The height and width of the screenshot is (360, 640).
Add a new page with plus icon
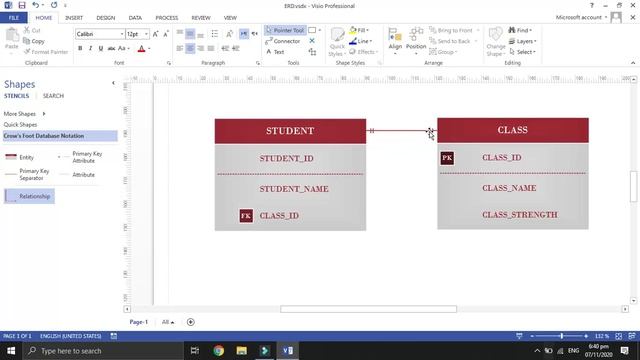[x=190, y=322]
